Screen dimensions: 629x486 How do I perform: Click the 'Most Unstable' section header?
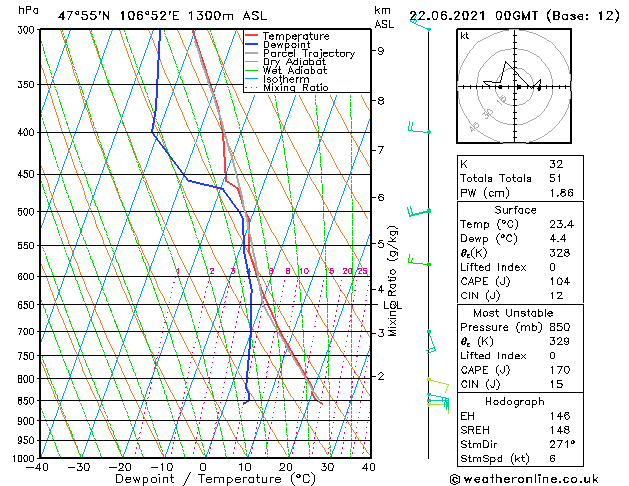coord(513,313)
